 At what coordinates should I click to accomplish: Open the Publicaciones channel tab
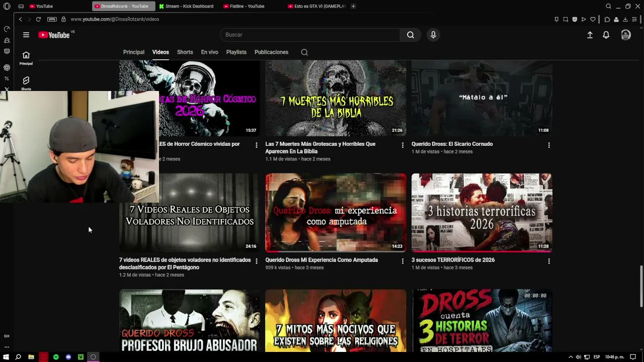271,52
